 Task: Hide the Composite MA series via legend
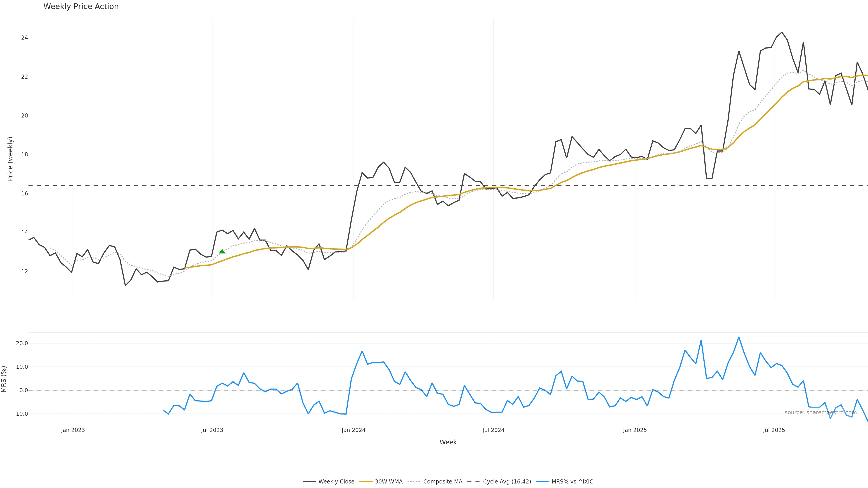pos(442,482)
